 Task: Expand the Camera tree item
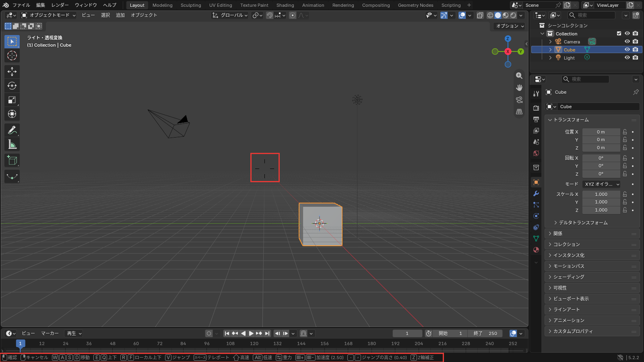550,42
